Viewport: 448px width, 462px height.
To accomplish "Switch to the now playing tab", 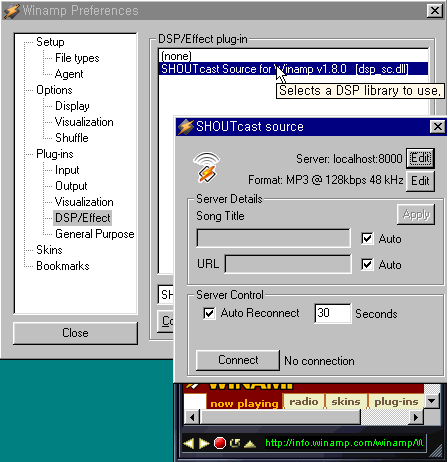I will [244, 402].
